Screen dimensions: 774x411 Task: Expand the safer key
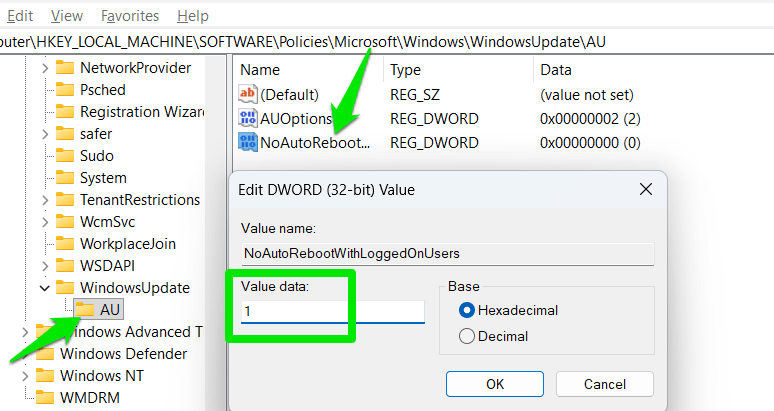[x=45, y=134]
